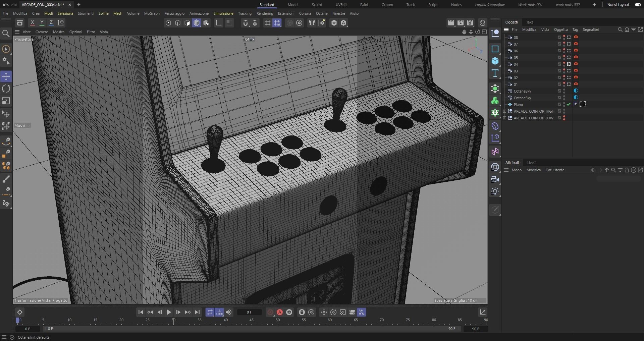Click the render to picture viewer icon
The image size is (644, 341).
pyautogui.click(x=461, y=23)
